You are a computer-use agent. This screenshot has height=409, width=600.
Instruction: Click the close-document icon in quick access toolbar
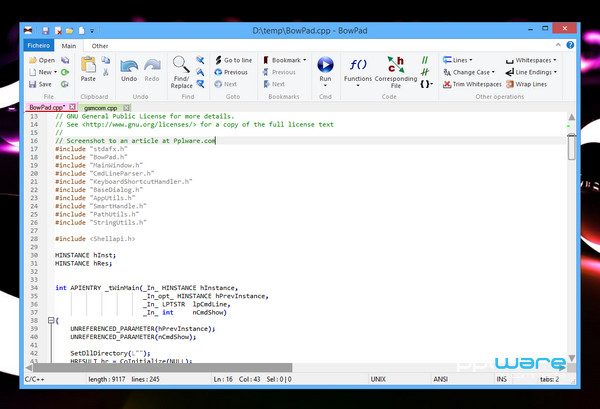58,31
